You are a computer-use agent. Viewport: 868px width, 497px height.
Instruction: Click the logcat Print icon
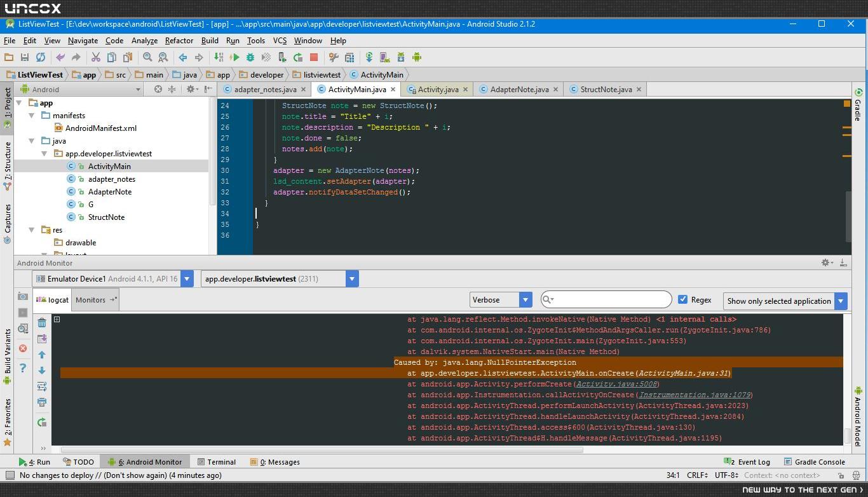(42, 402)
